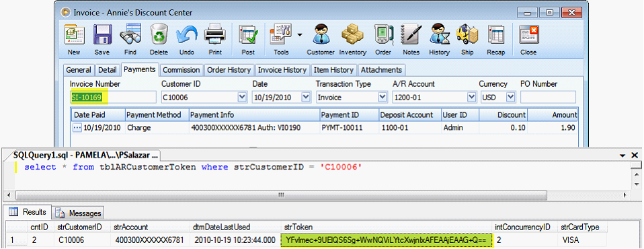Viewport: 644px width, 249px height.
Task: Click the strCardType column header
Action: (x=582, y=227)
